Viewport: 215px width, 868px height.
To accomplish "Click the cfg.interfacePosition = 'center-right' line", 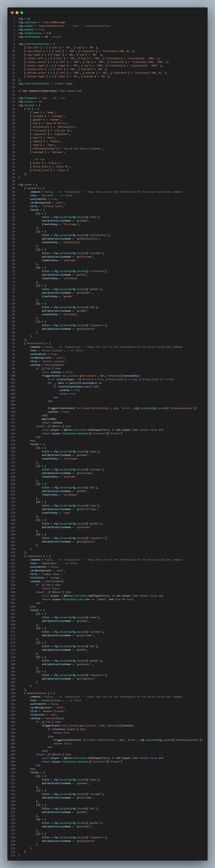I will 46,84.
